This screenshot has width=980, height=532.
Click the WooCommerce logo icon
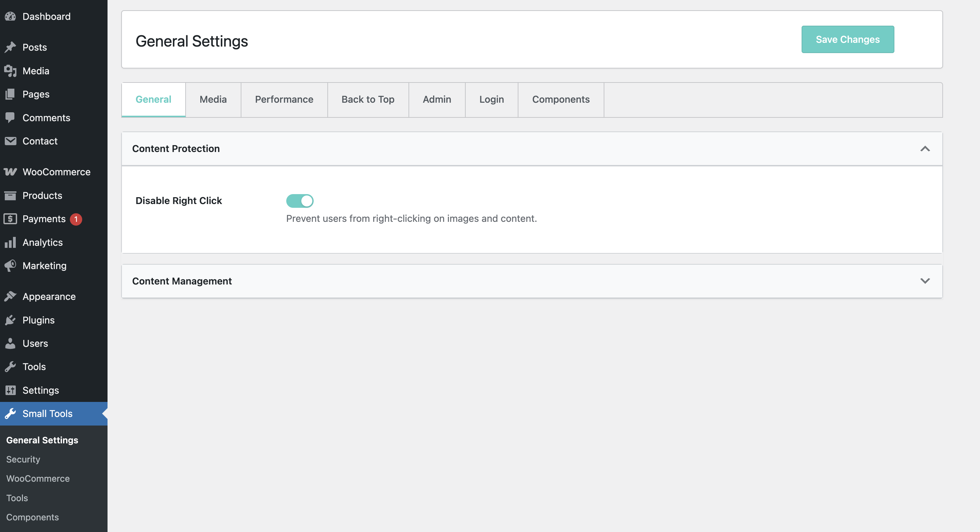tap(10, 172)
